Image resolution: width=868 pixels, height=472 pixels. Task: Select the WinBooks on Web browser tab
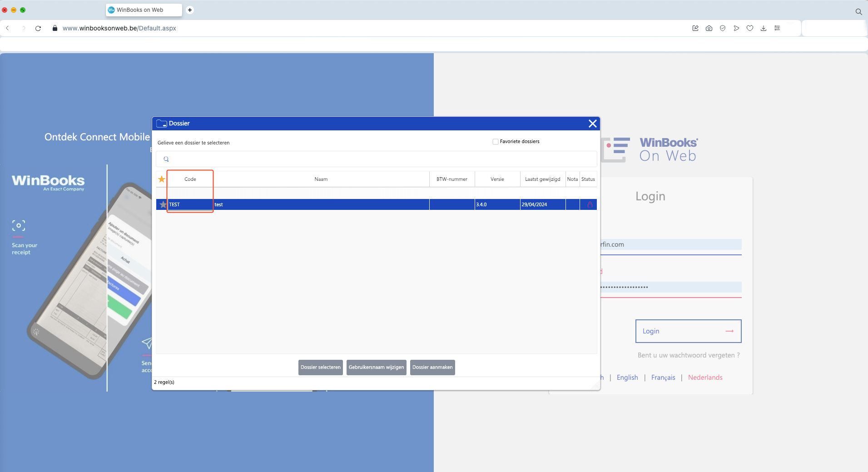coord(144,10)
